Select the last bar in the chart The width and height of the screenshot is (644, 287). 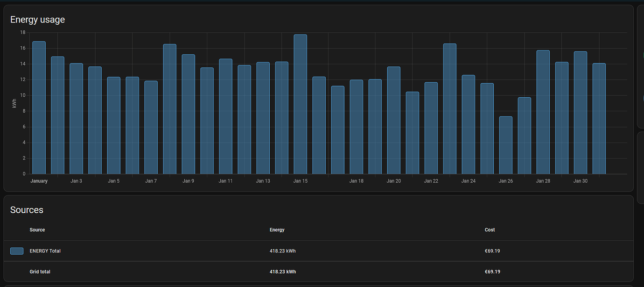(x=599, y=119)
